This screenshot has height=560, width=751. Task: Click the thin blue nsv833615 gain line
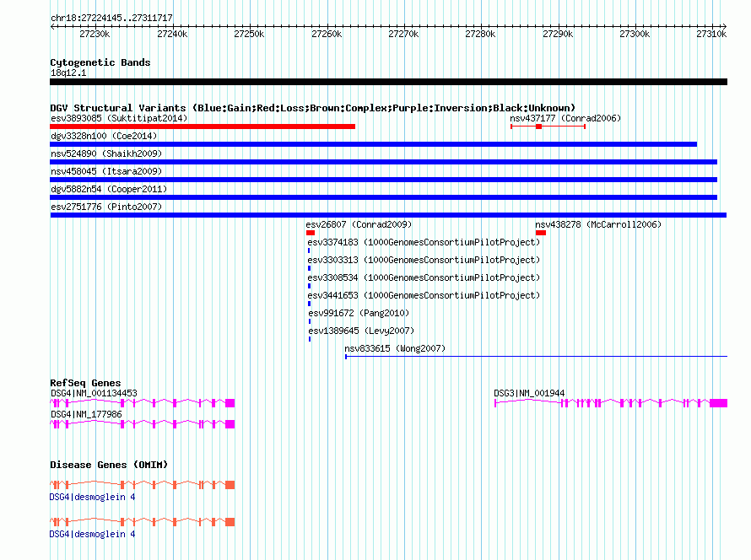pos(537,356)
